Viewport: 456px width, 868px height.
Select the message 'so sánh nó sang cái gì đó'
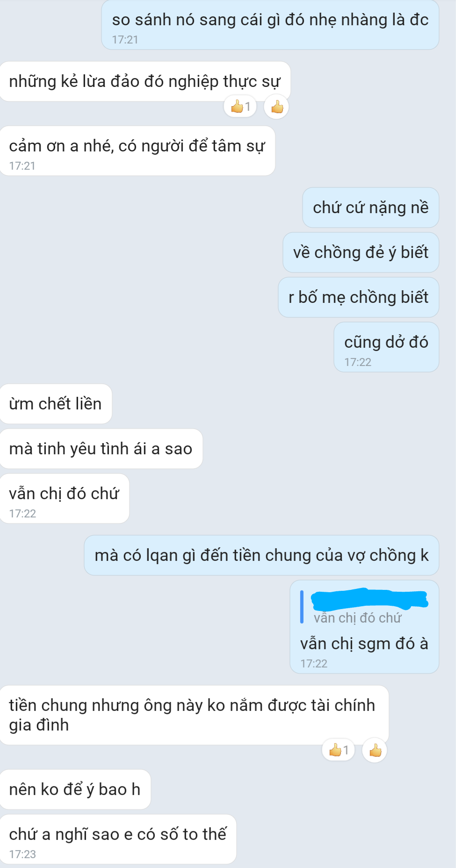click(x=270, y=25)
